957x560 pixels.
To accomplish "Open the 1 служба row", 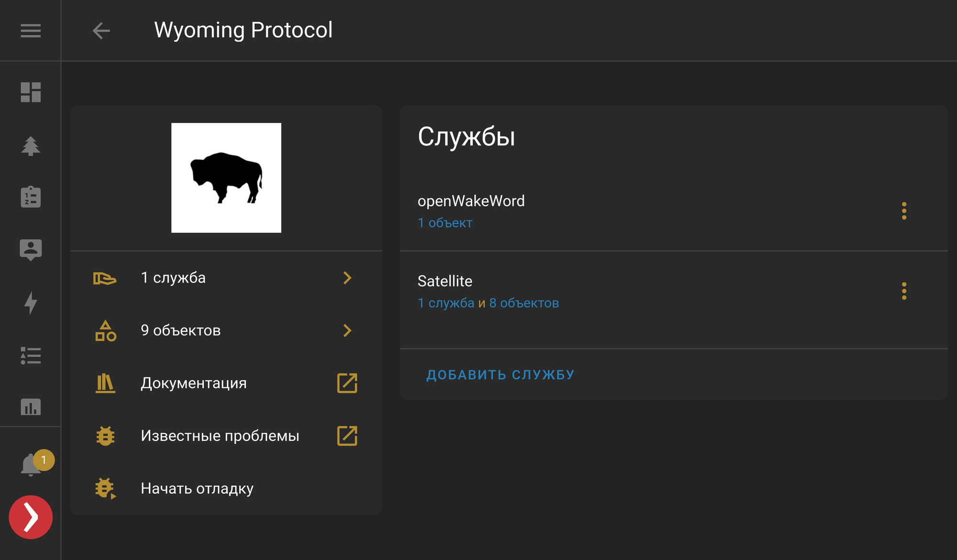I will [x=226, y=278].
